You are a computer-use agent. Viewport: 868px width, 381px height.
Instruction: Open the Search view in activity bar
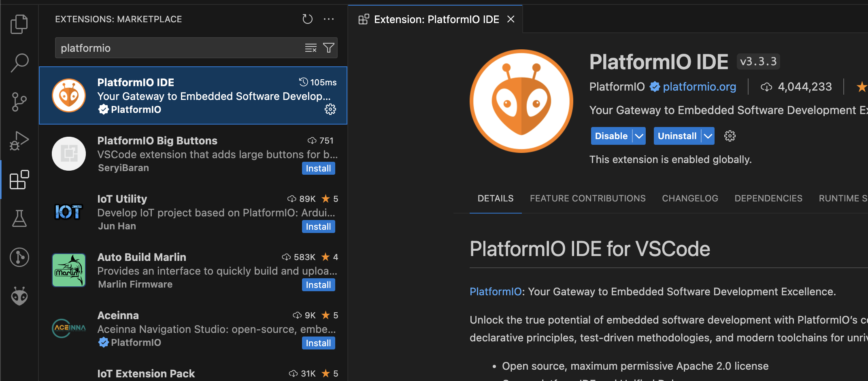(x=19, y=63)
